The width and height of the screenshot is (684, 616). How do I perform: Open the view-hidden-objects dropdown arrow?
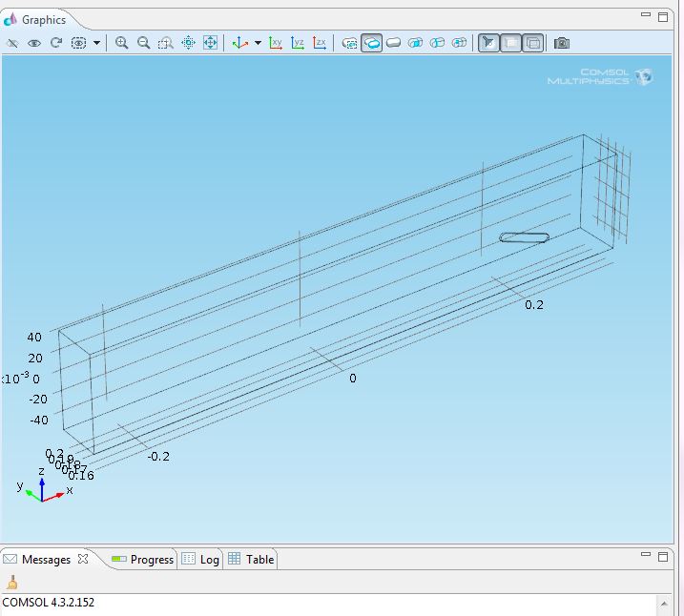[x=96, y=43]
